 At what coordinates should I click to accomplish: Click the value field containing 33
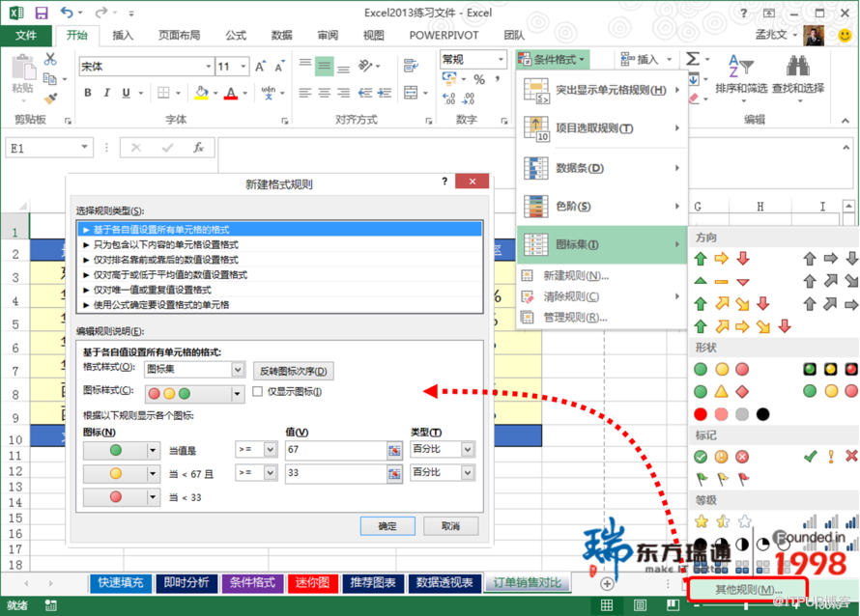(x=334, y=473)
